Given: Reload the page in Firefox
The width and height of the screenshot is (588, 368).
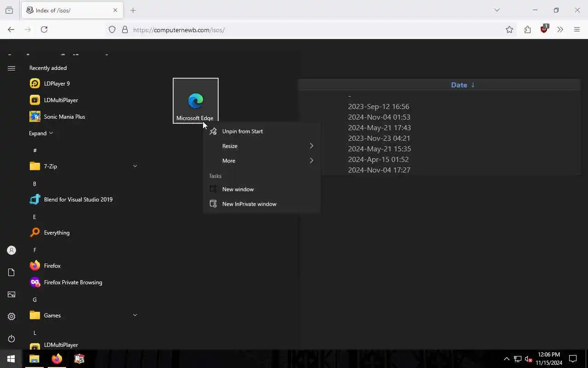Looking at the screenshot, I should coord(44,29).
